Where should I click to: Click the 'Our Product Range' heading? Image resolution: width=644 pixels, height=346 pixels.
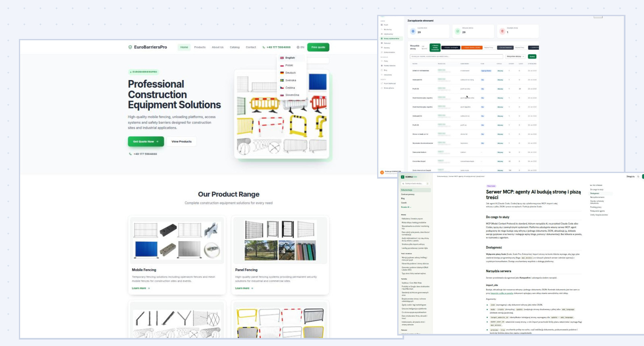[229, 194]
